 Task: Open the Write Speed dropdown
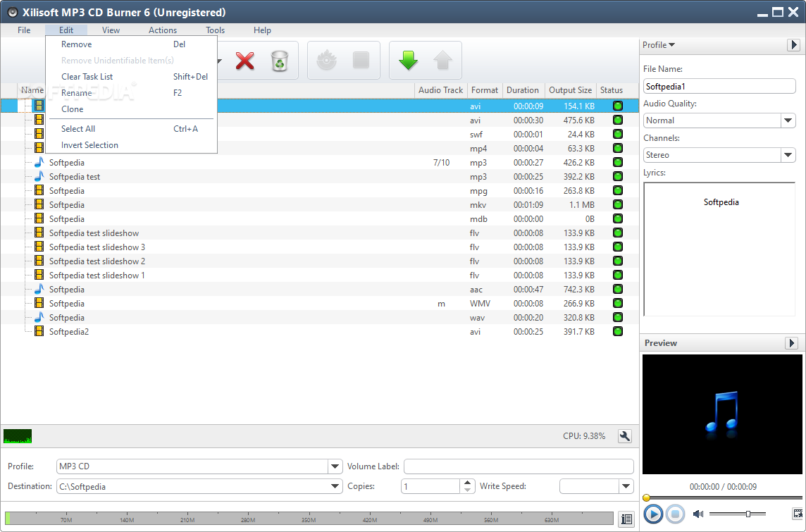pyautogui.click(x=626, y=486)
